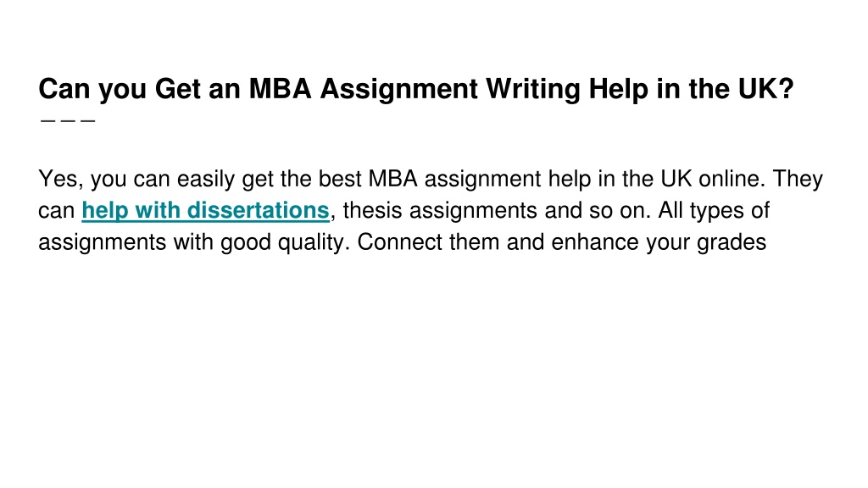The height and width of the screenshot is (488, 868).
Task: Open the "help with dissertations" link
Action: pos(205,211)
